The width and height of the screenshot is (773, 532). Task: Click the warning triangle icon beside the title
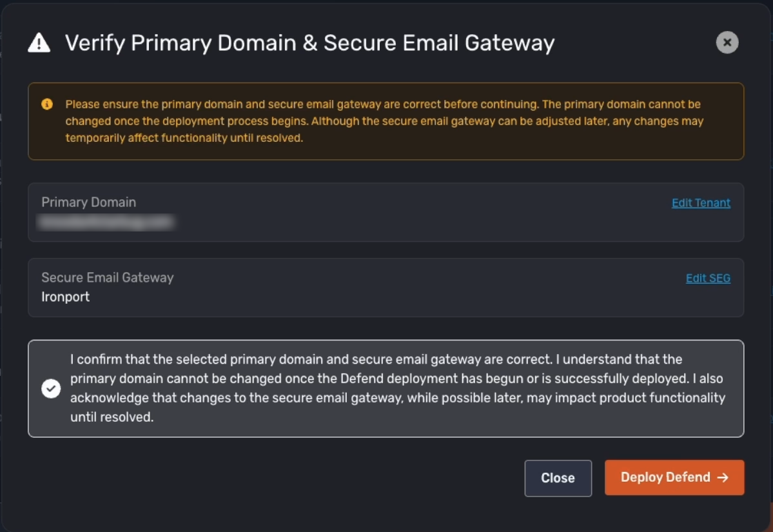(39, 43)
